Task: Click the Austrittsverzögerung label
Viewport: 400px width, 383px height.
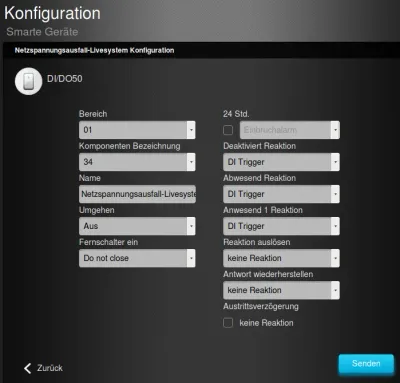Action: click(x=261, y=306)
